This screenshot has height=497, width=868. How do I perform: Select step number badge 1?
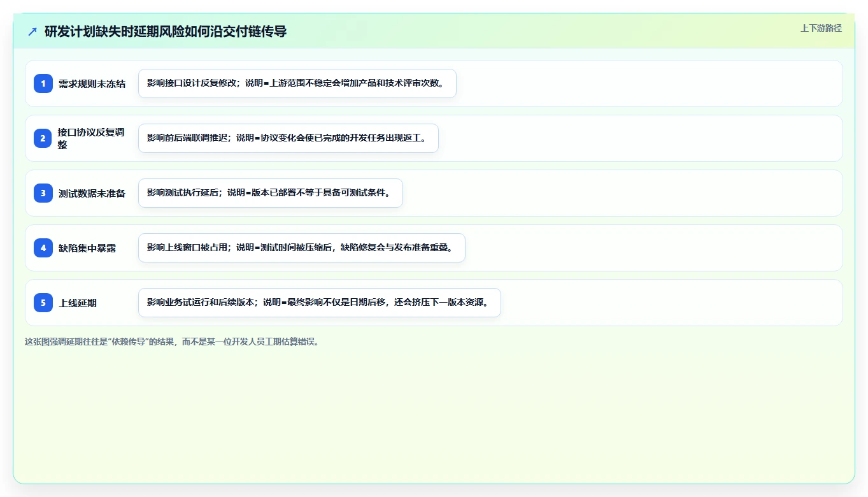(x=43, y=83)
